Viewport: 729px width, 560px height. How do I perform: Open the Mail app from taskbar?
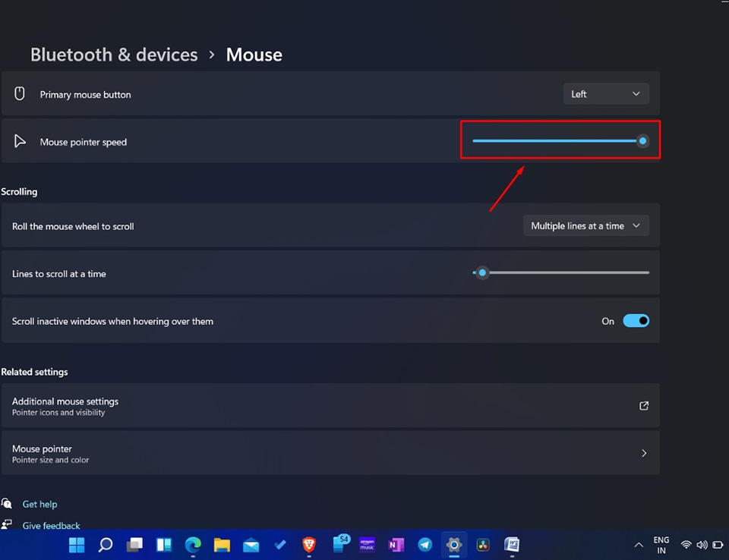point(251,544)
